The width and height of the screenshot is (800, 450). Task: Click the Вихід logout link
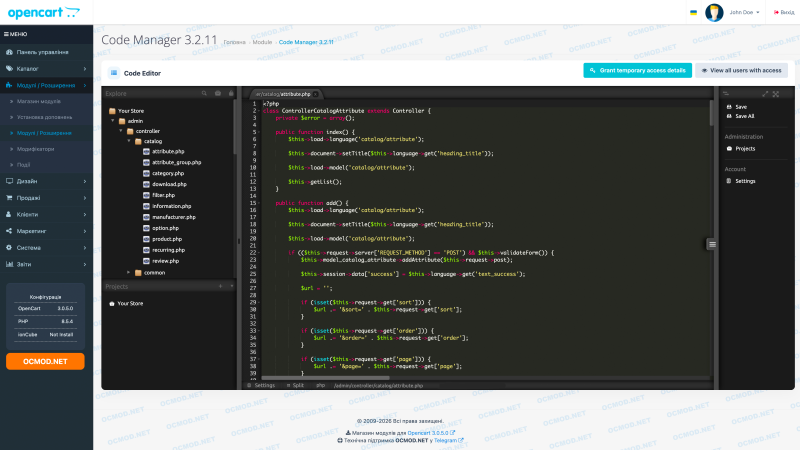pos(784,12)
